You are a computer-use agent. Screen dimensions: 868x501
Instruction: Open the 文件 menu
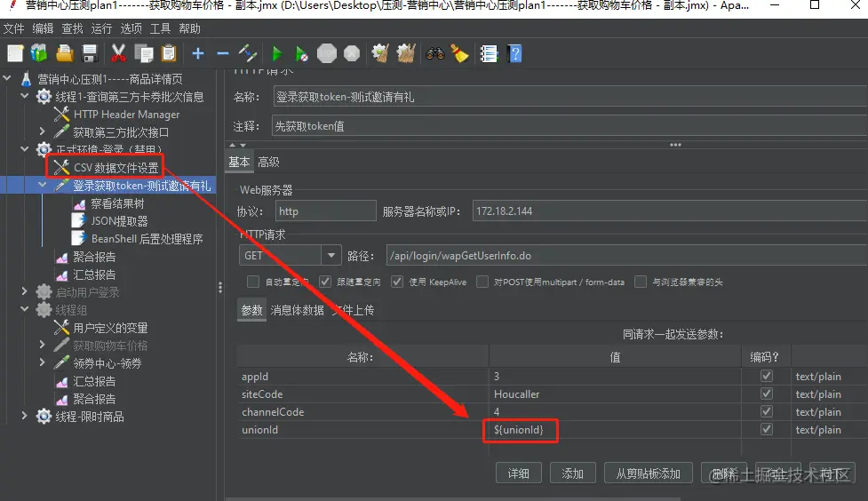pos(13,28)
